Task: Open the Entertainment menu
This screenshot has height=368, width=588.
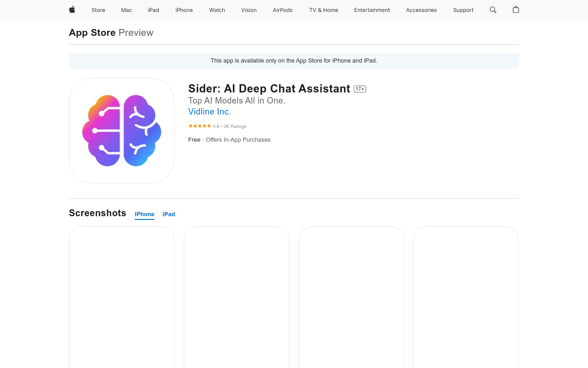Action: pyautogui.click(x=372, y=10)
